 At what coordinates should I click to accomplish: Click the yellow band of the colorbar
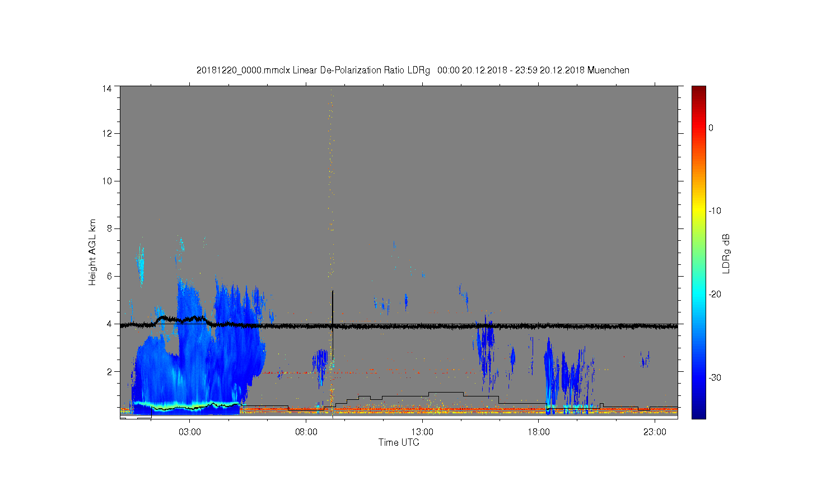tap(698, 211)
